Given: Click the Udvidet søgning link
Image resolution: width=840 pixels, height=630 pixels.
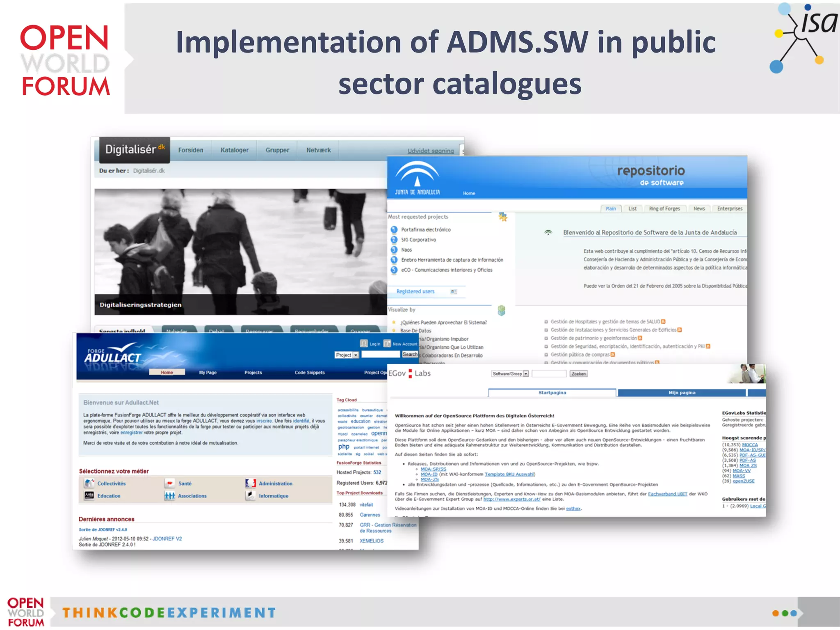Looking at the screenshot, I should (x=430, y=151).
